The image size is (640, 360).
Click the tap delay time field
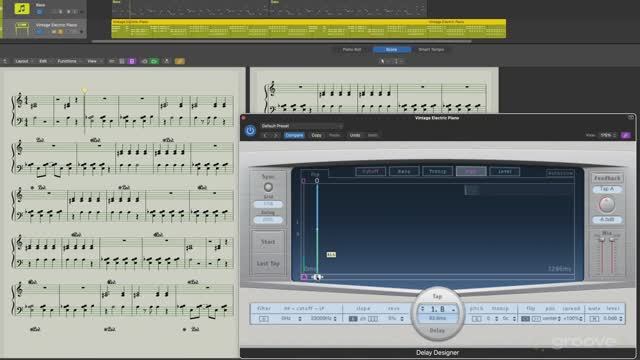[437, 318]
